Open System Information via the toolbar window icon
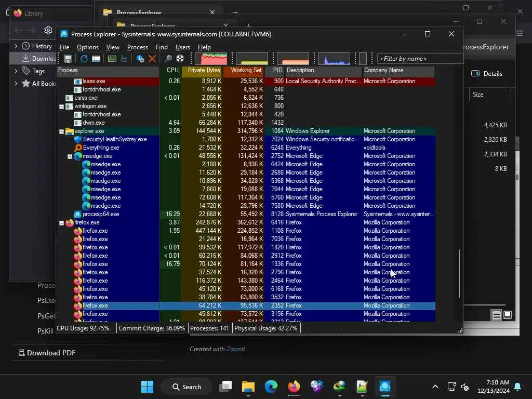The image size is (532, 399). pos(96,59)
